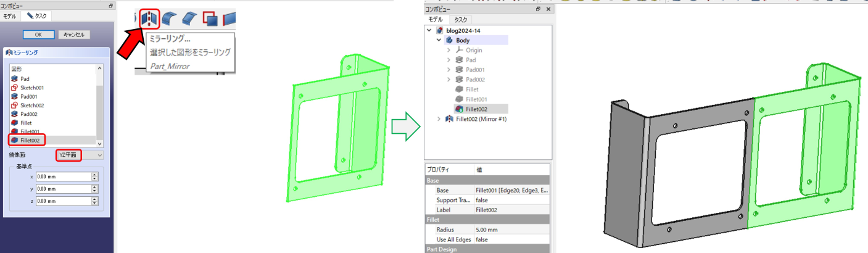Click the red-outlined square icon in toolbar
The height and width of the screenshot is (253, 868).
[209, 19]
